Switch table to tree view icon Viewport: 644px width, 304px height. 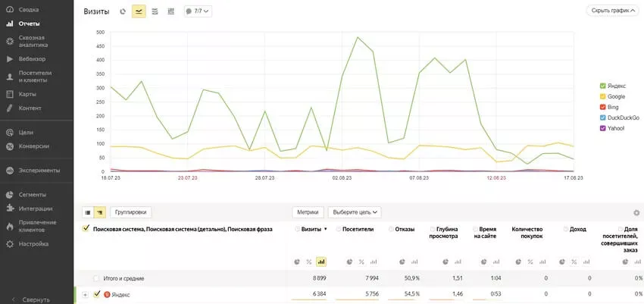pos(99,212)
